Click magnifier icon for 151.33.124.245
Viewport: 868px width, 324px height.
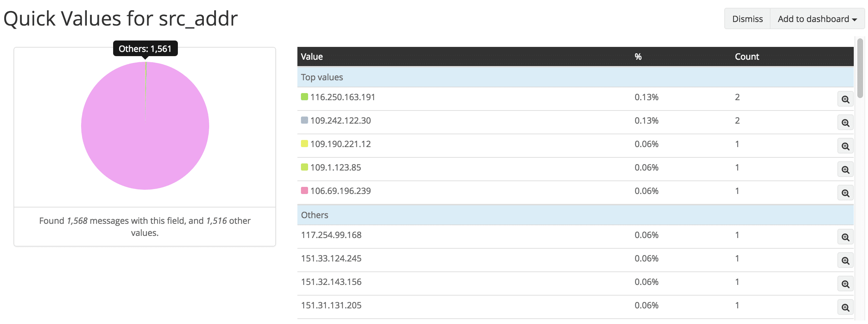tap(845, 261)
